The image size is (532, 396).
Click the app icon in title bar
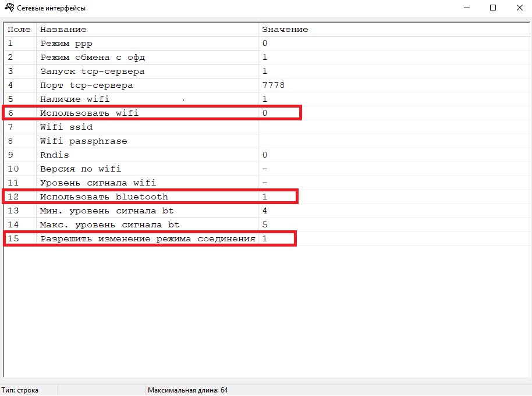pyautogui.click(x=9, y=8)
